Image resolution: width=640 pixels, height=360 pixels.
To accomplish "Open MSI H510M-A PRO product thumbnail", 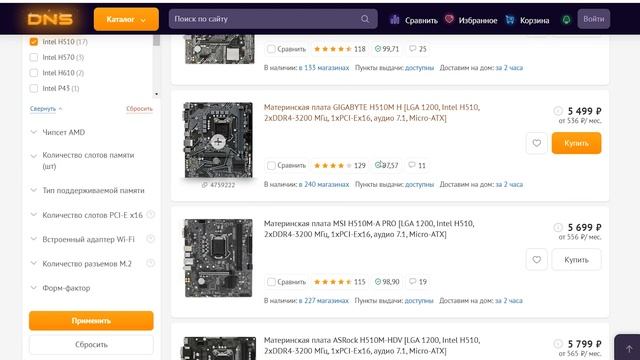I will click(x=218, y=258).
